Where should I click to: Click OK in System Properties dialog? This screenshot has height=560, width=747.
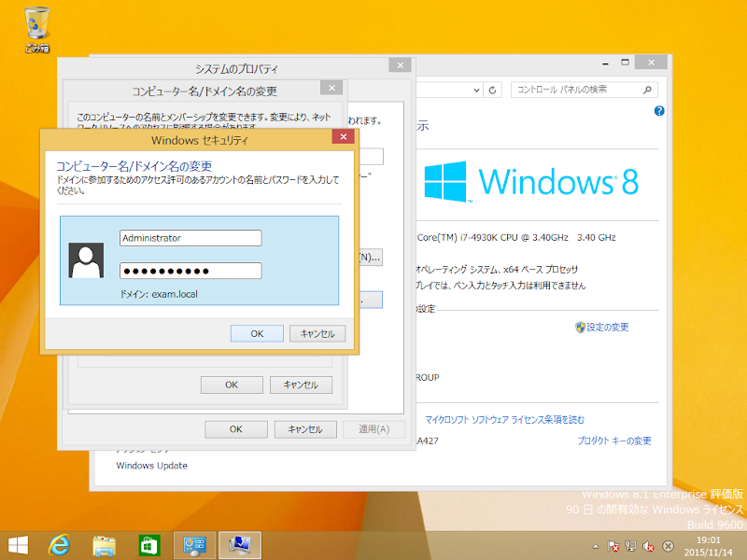(236, 429)
